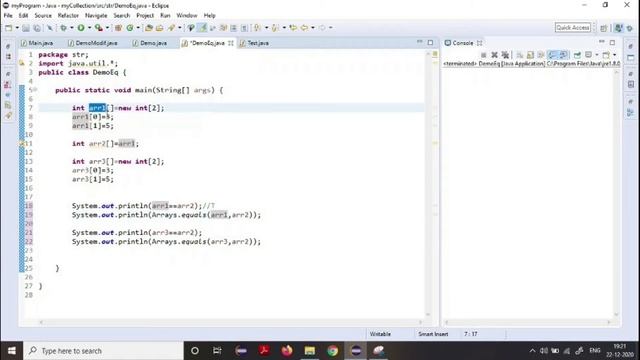This screenshot has height=360, width=640.
Task: Open the File menu
Action: (x=8, y=16)
